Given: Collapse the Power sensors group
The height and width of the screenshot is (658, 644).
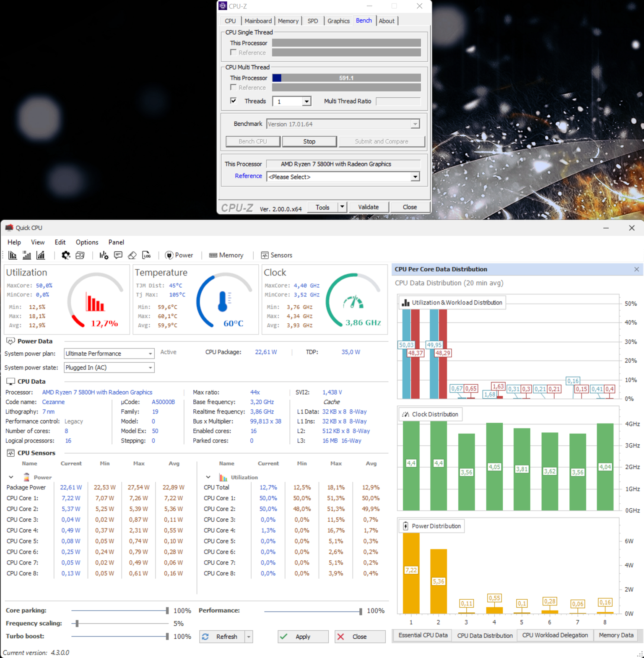Looking at the screenshot, I should tap(11, 477).
